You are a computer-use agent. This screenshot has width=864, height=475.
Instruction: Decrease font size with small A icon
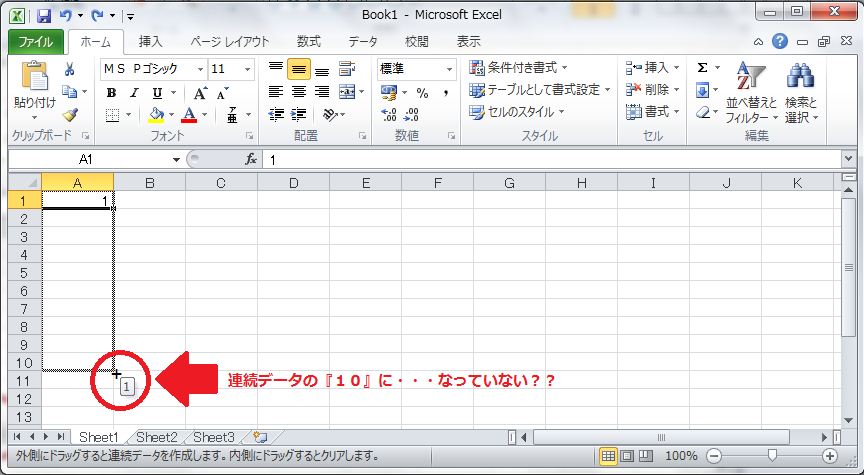tap(222, 94)
